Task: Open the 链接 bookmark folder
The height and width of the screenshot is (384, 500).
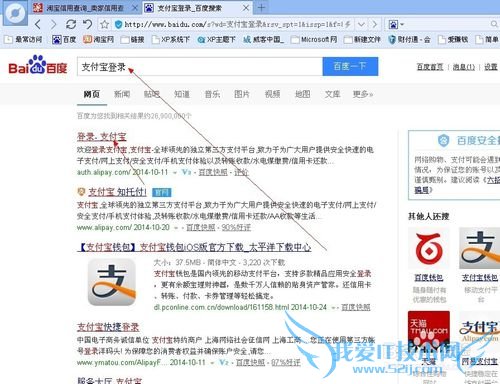Action: (x=133, y=40)
